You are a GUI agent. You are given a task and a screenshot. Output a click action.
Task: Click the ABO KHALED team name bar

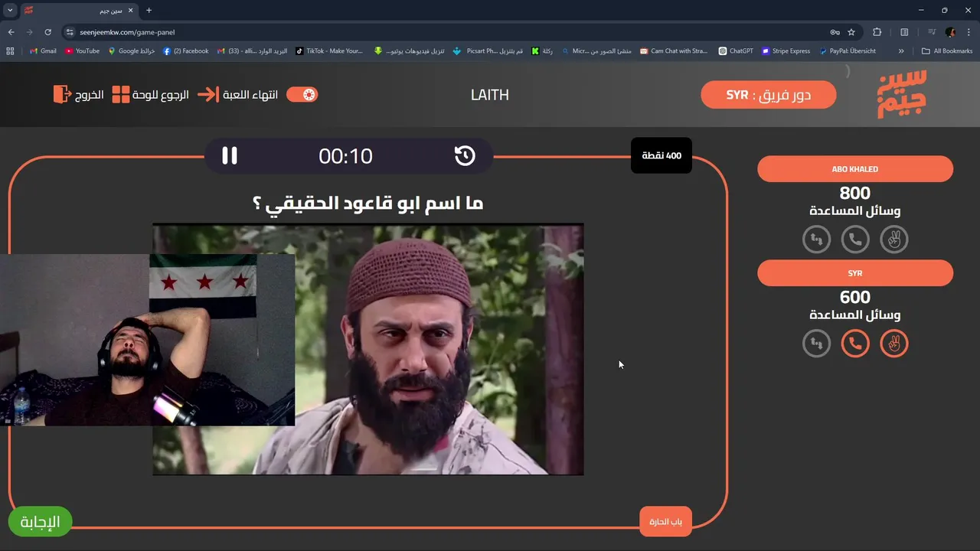(855, 169)
